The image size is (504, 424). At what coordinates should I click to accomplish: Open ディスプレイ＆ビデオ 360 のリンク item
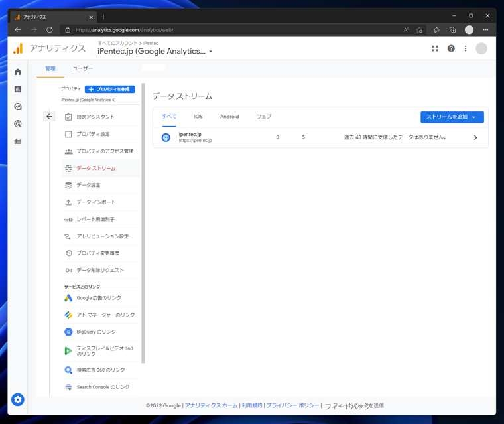(x=101, y=351)
